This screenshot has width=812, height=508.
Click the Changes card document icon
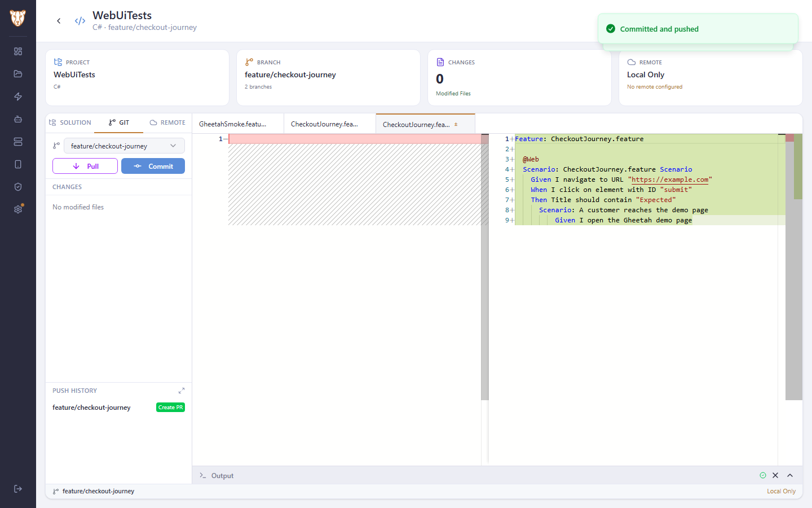(x=440, y=62)
